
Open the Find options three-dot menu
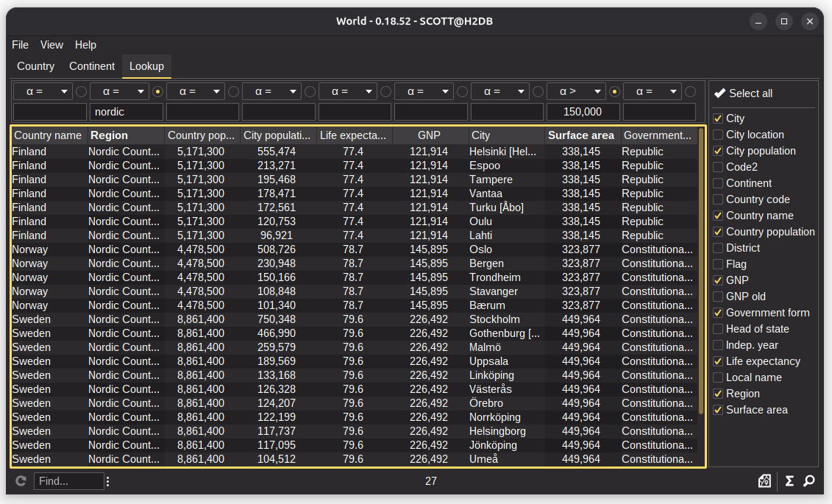click(x=108, y=481)
